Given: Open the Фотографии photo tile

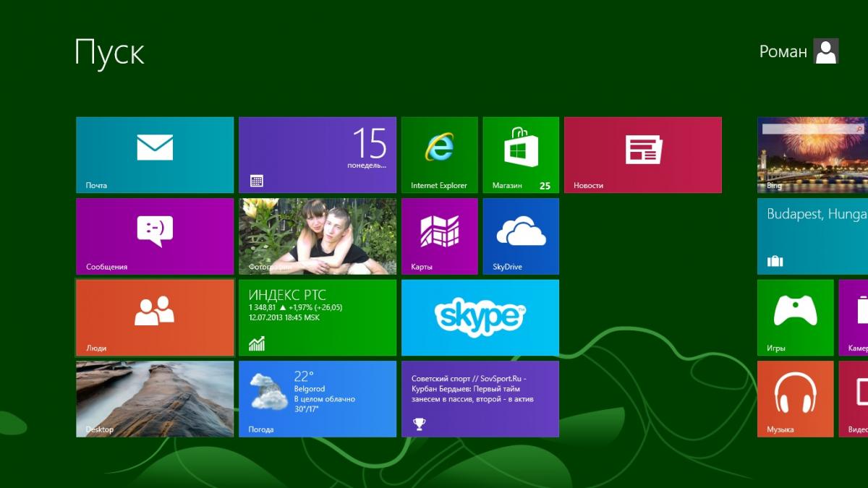Looking at the screenshot, I should point(318,236).
